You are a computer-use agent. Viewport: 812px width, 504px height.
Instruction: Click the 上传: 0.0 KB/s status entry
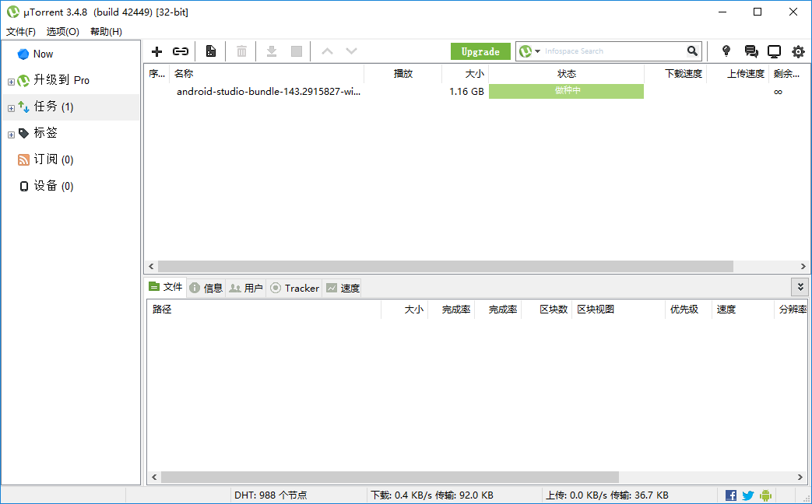607,495
